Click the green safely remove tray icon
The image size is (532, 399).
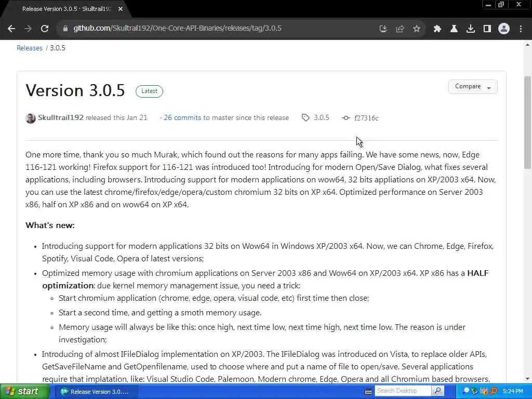(474, 391)
